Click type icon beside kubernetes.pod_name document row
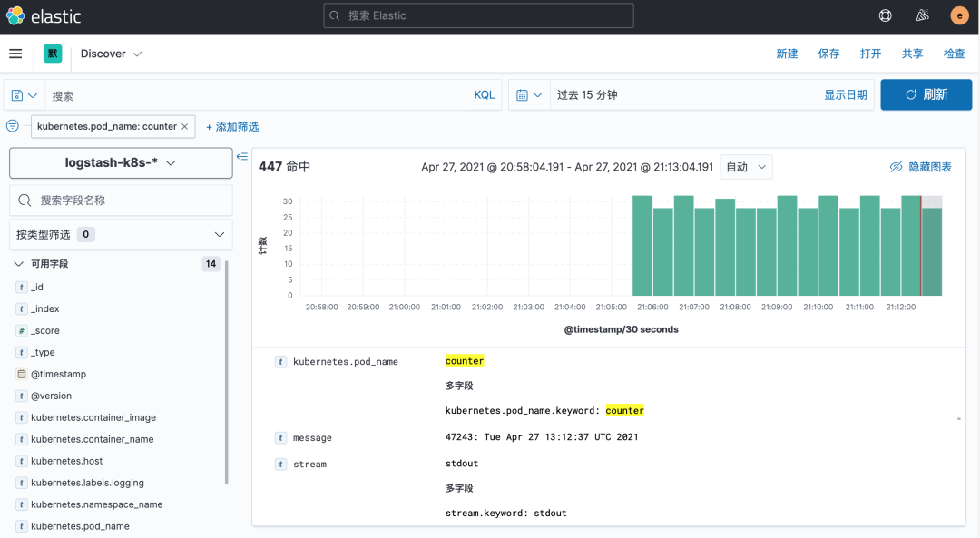980x538 pixels. pyautogui.click(x=280, y=362)
